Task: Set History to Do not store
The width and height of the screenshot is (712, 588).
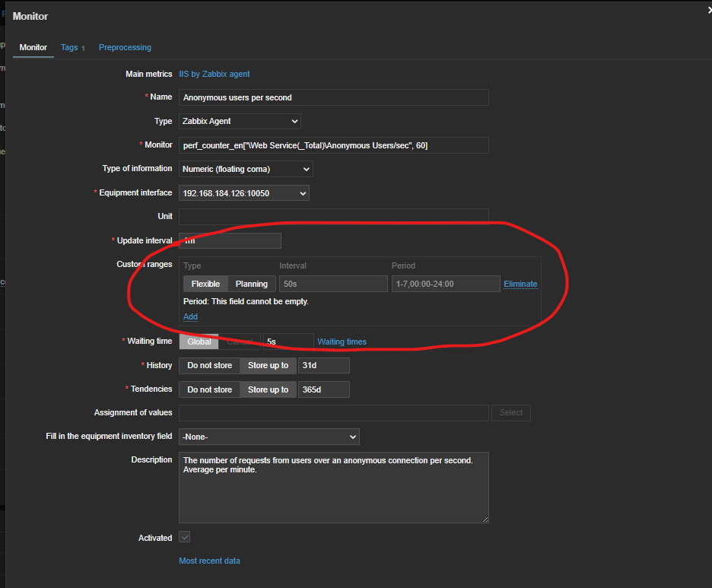Action: [209, 366]
